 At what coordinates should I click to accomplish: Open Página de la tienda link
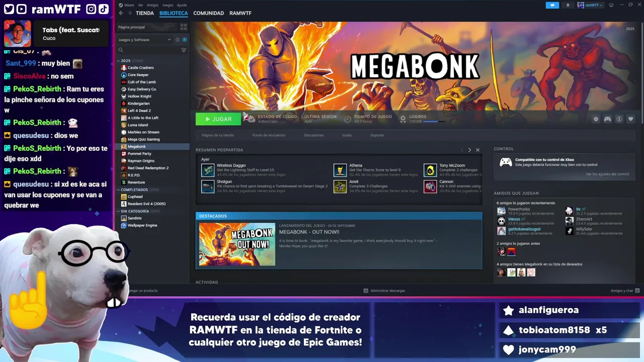click(217, 135)
